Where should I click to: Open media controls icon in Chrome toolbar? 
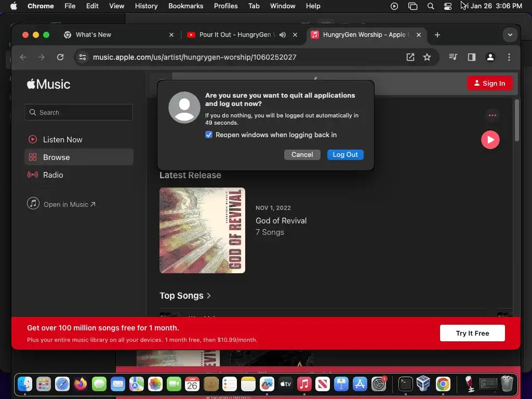click(453, 57)
